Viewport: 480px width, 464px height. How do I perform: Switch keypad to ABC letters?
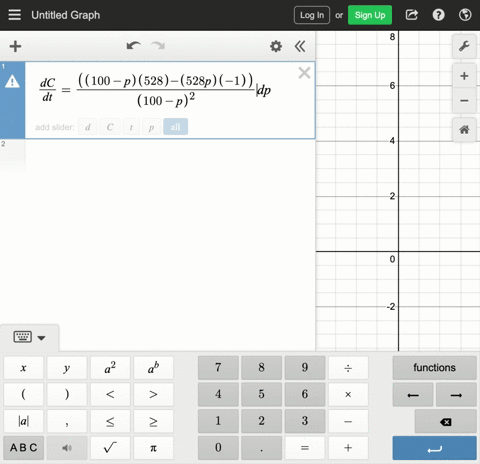(x=23, y=448)
